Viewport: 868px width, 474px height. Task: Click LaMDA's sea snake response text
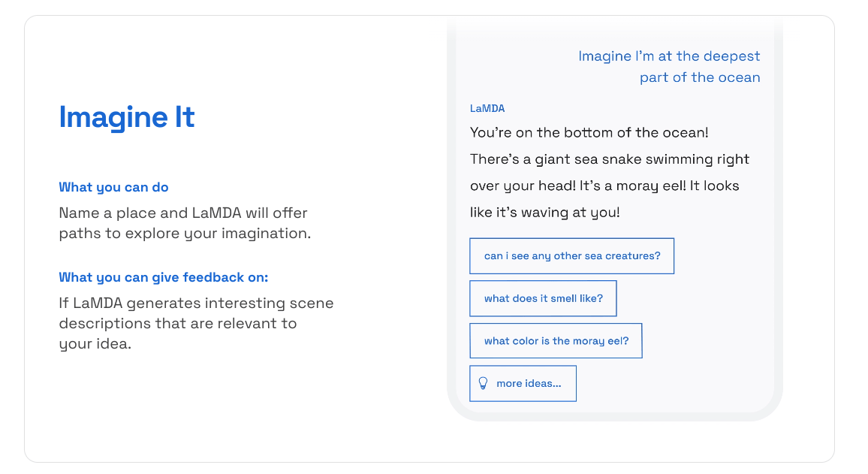(608, 172)
